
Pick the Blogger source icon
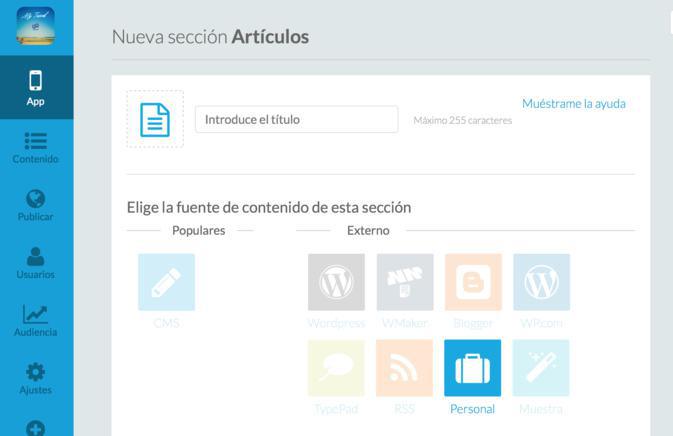[x=473, y=282]
